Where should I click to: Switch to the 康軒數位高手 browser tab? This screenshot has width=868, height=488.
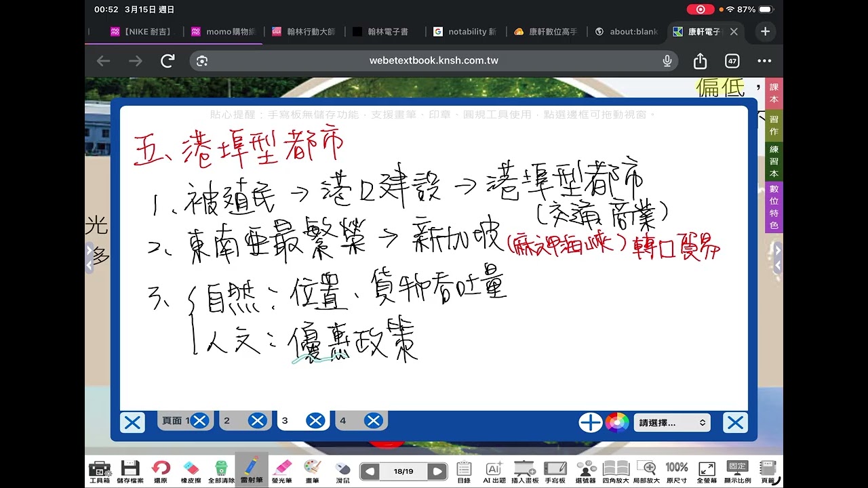point(546,31)
